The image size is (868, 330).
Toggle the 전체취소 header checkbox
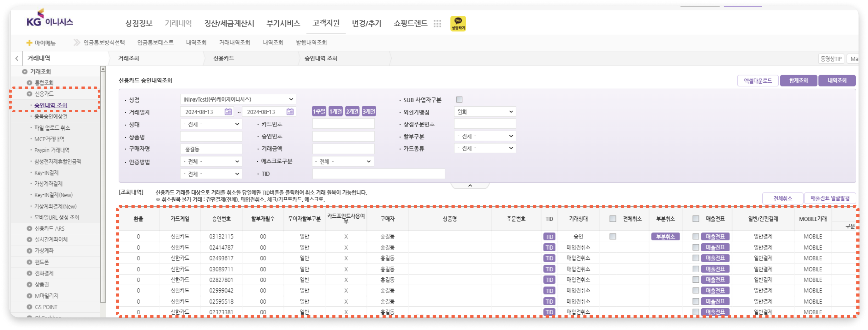pyautogui.click(x=613, y=219)
